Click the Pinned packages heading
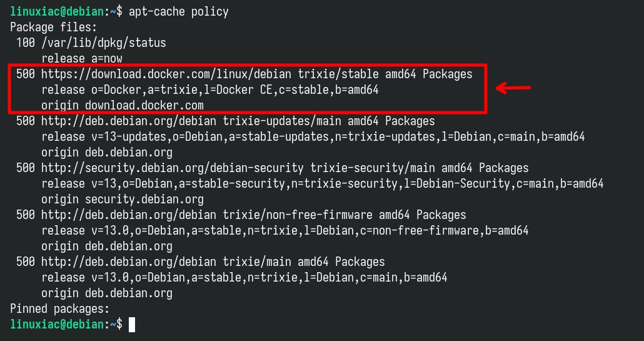The width and height of the screenshot is (644, 341). point(60,309)
